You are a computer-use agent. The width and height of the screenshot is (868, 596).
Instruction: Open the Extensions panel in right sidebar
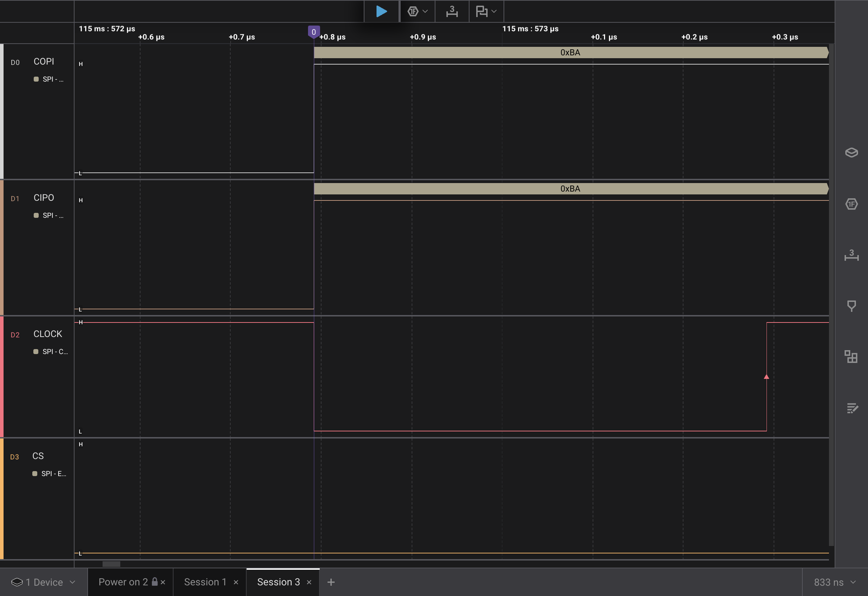851,357
